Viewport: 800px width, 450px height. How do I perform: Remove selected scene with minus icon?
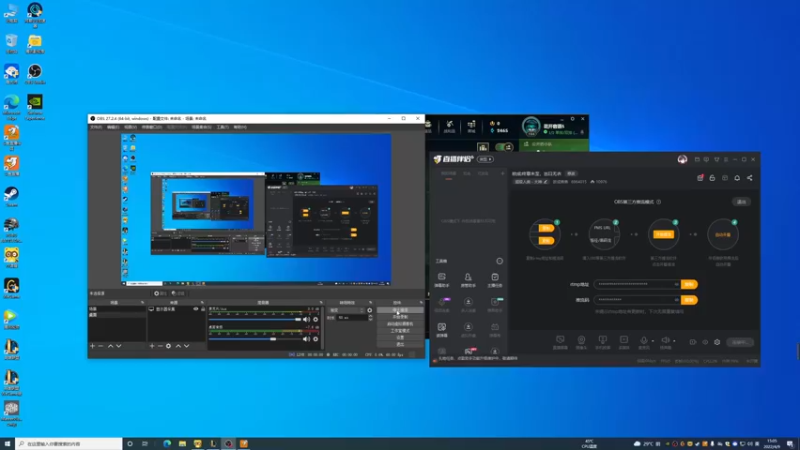pyautogui.click(x=101, y=346)
